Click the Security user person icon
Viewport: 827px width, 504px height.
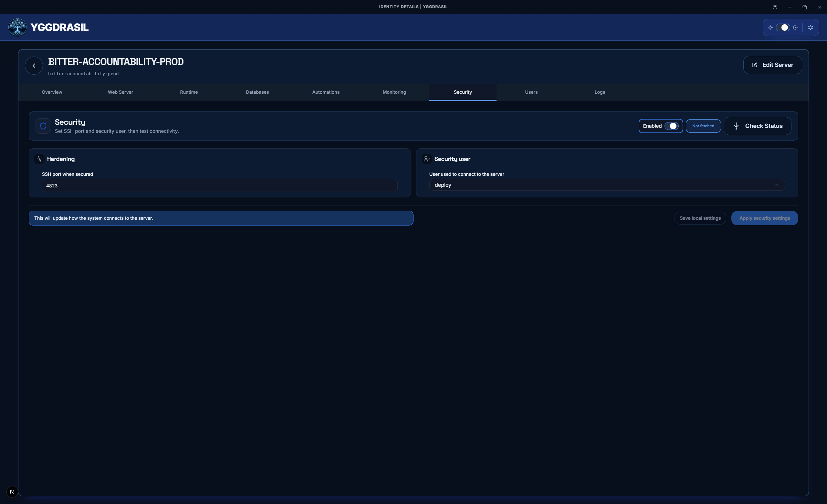[x=427, y=159]
